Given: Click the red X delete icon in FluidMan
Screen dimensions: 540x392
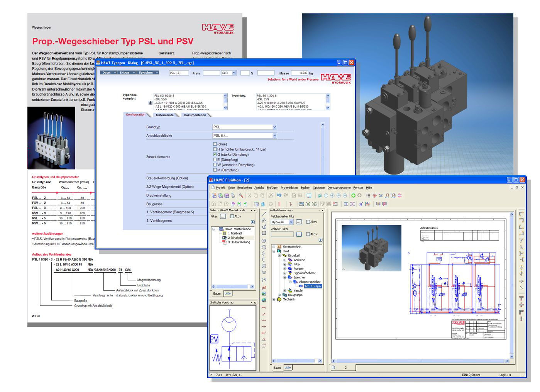Looking at the screenshot, I should [271, 195].
